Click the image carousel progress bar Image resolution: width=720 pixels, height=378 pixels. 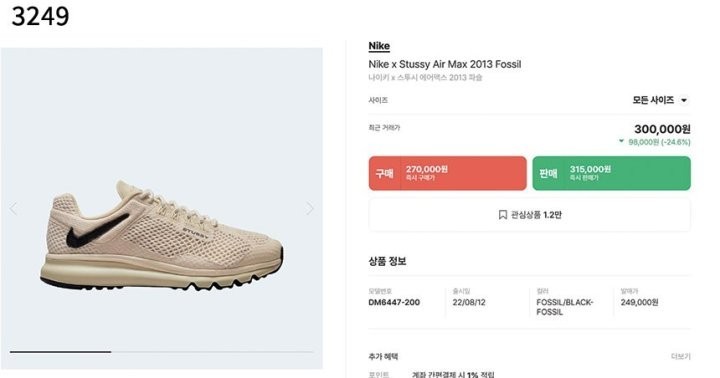tap(162, 352)
